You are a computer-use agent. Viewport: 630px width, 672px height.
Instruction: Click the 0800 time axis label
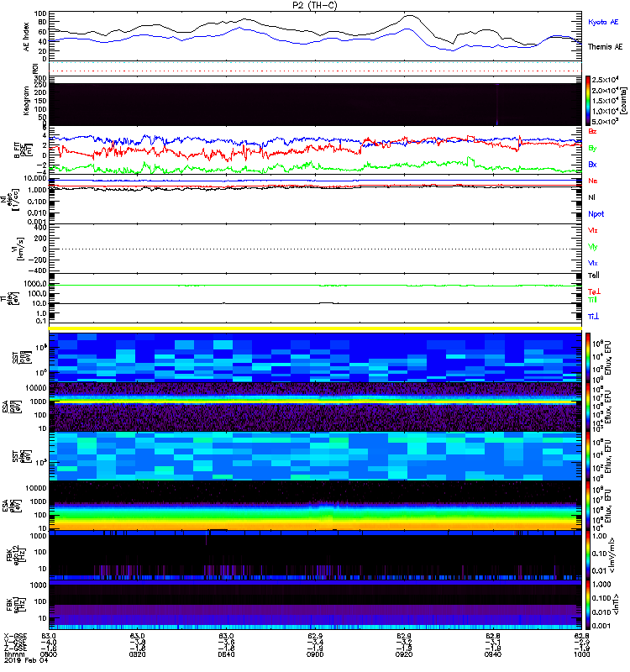tap(49, 654)
